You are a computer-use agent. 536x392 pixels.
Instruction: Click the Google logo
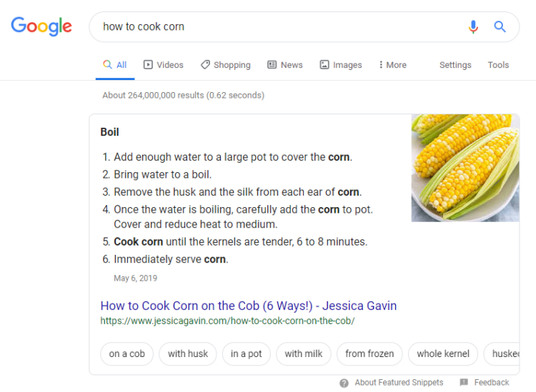[x=41, y=26]
